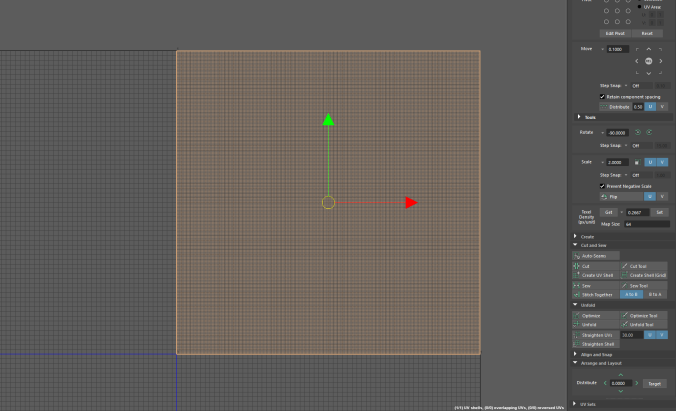676x411 pixels.
Task: Collapse the Cut and Sew section
Action: 575,245
